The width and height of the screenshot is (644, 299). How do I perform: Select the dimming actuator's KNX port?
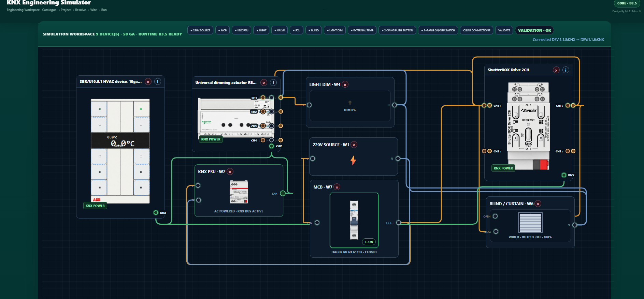click(x=272, y=146)
